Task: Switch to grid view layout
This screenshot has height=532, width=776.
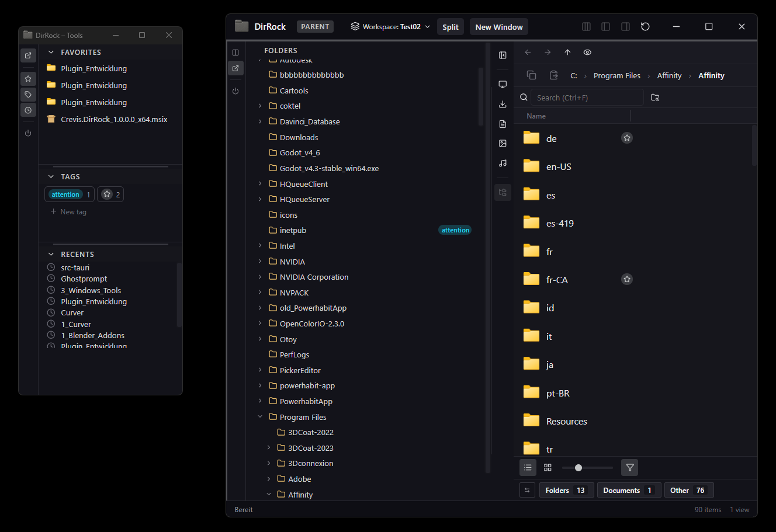Action: click(x=548, y=467)
